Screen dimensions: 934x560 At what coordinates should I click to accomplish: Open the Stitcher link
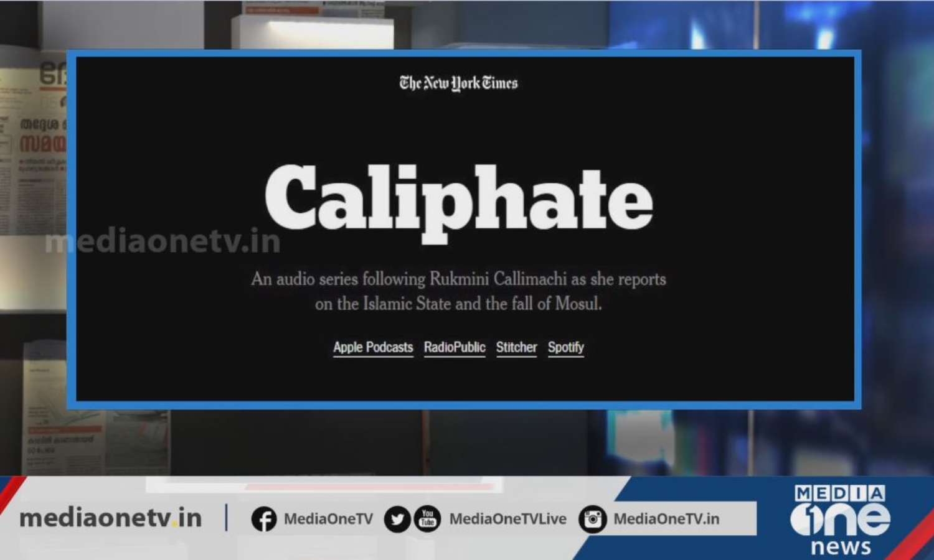(516, 347)
